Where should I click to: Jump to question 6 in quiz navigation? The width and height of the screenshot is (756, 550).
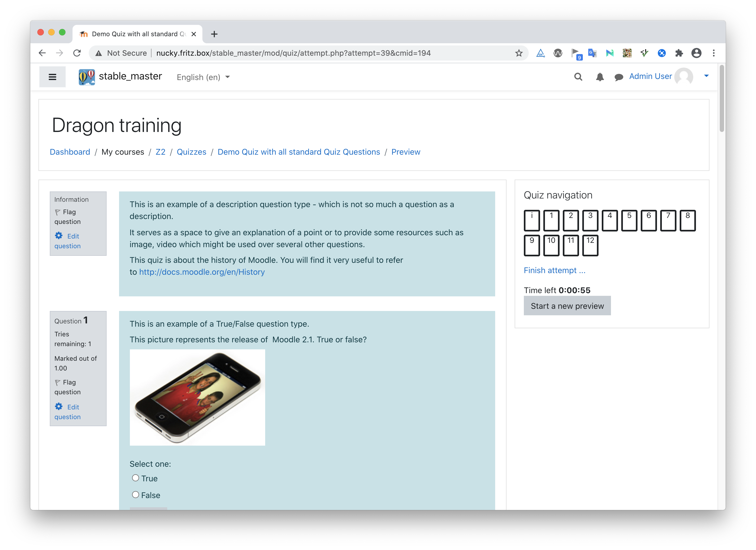[648, 220]
